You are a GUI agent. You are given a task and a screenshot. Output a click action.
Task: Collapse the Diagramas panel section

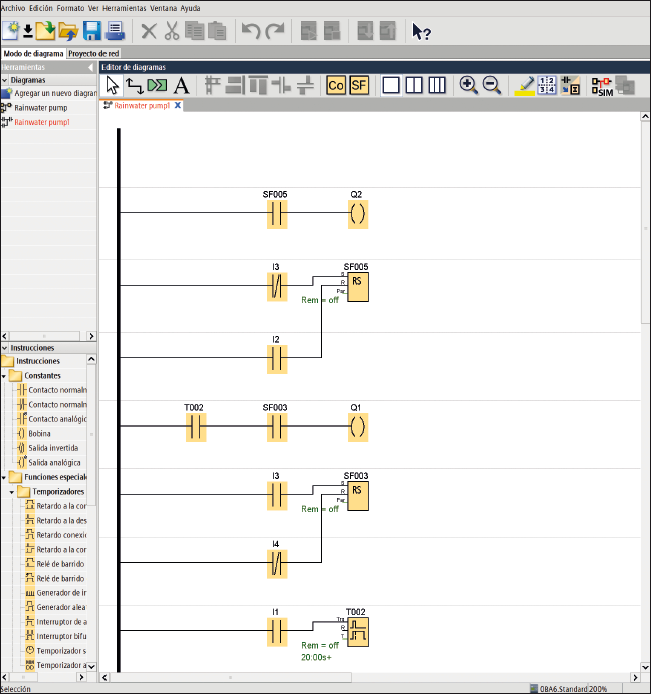coord(4,80)
